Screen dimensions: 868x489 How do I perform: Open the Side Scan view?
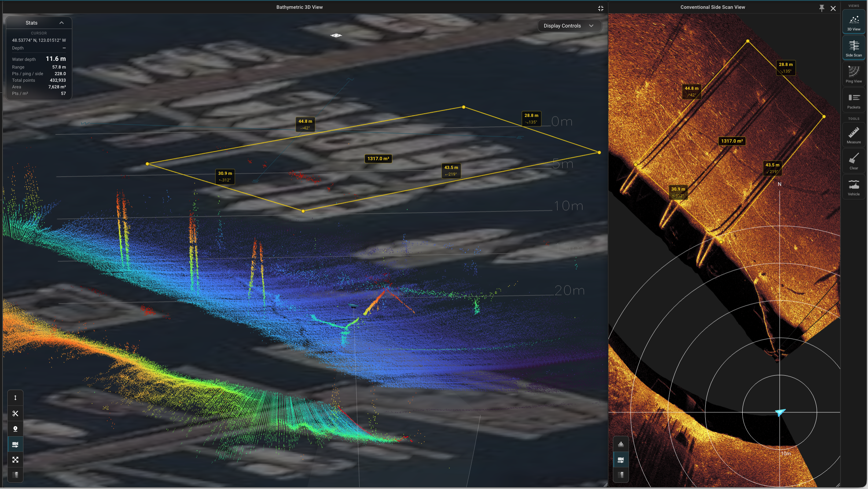click(854, 48)
